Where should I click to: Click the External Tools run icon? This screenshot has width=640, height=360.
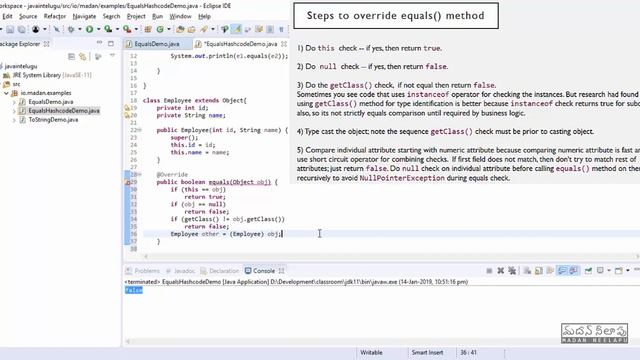tap(127, 29)
